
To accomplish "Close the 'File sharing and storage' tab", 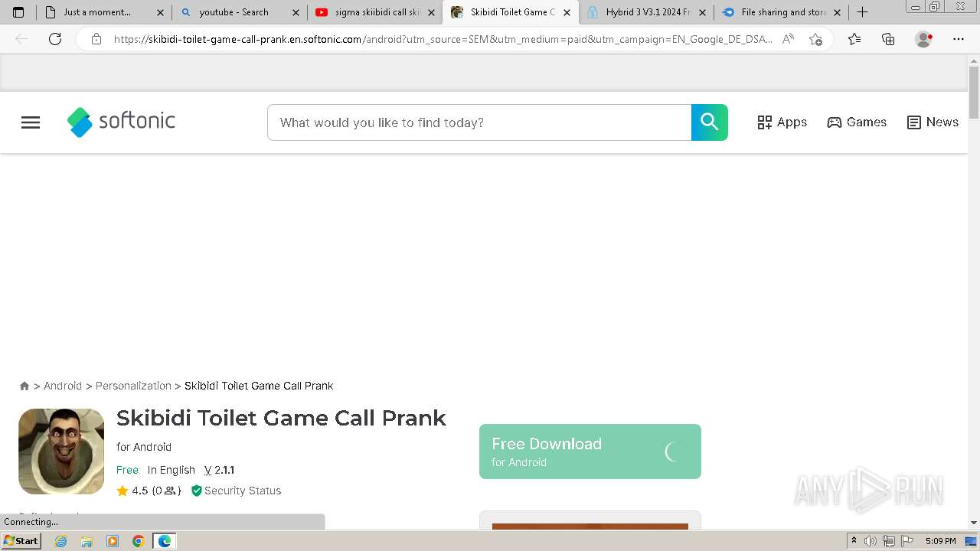I will [x=837, y=12].
